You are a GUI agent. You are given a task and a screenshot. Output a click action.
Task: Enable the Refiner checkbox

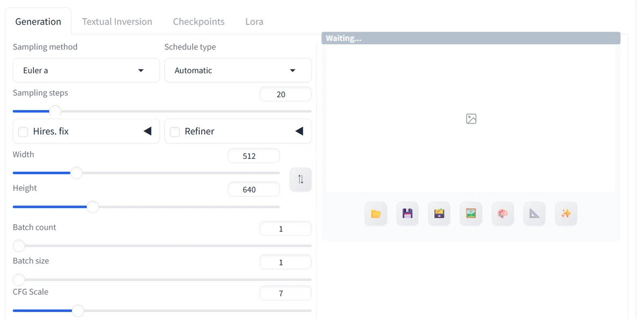[174, 132]
